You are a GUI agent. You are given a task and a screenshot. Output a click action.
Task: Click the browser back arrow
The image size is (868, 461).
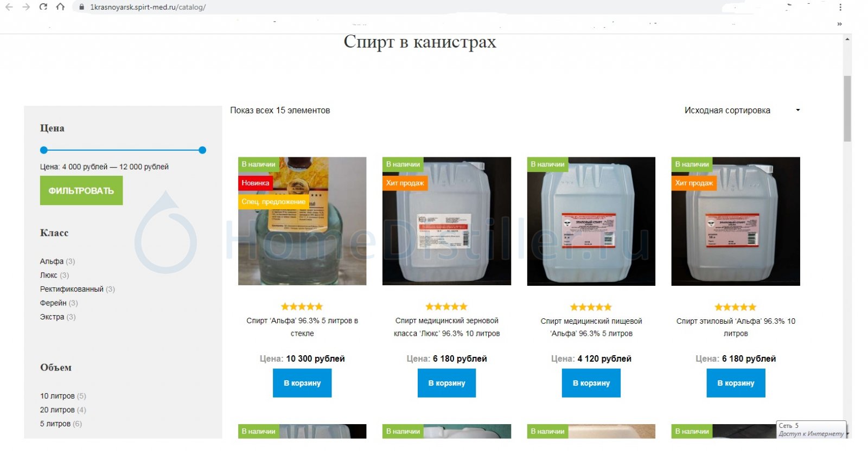9,7
